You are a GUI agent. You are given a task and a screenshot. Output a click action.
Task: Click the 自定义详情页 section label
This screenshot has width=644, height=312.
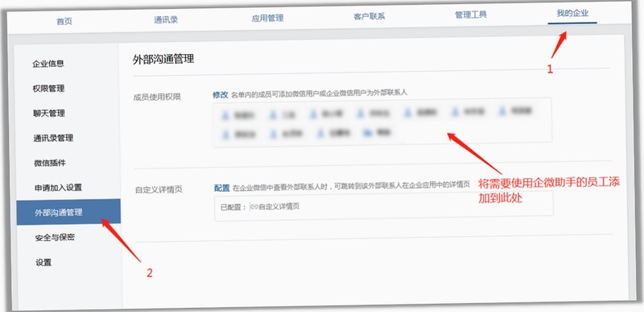tap(159, 190)
